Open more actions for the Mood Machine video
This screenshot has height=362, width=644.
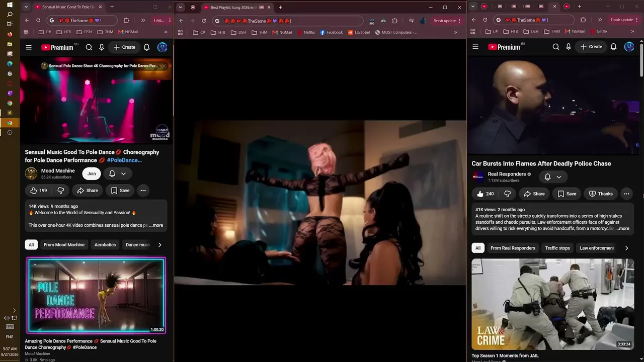pos(143,191)
